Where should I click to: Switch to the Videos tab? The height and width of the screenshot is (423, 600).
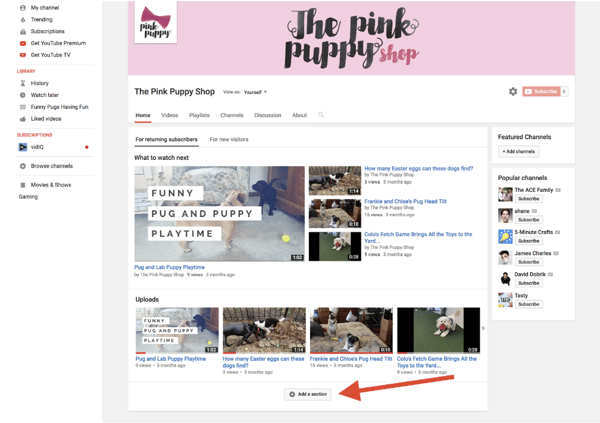click(170, 115)
